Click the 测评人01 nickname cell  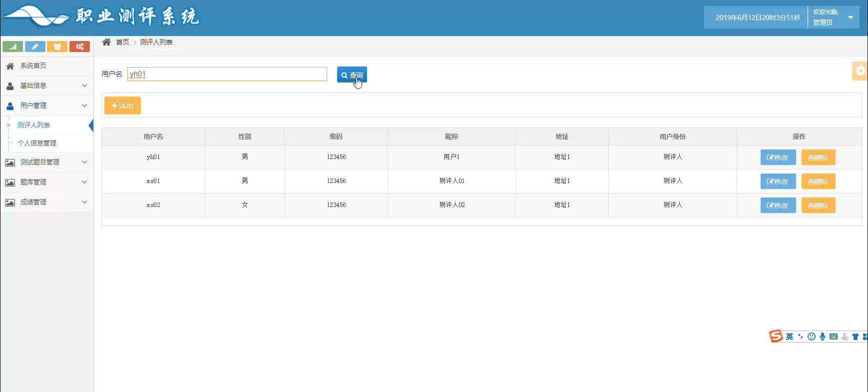451,181
